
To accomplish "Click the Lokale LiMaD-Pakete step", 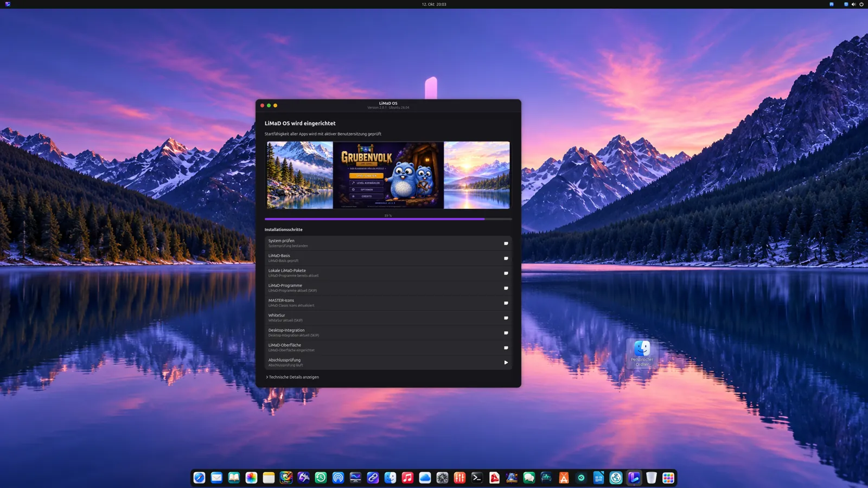I will [x=388, y=273].
